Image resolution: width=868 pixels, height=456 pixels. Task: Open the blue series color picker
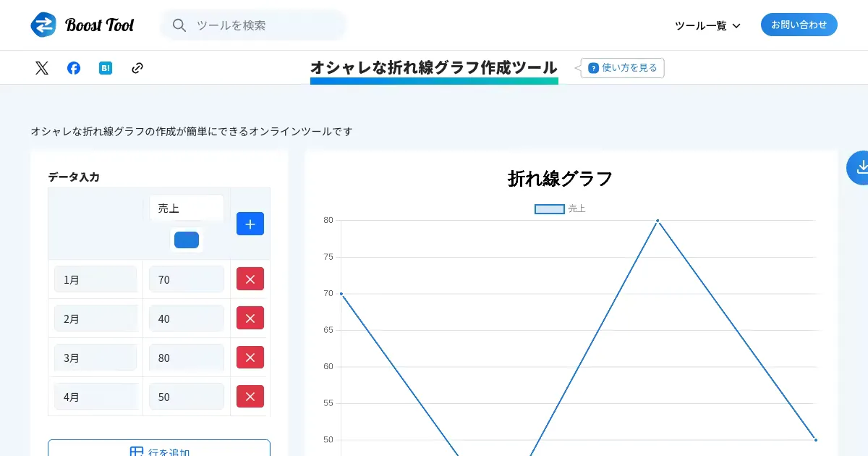[187, 240]
